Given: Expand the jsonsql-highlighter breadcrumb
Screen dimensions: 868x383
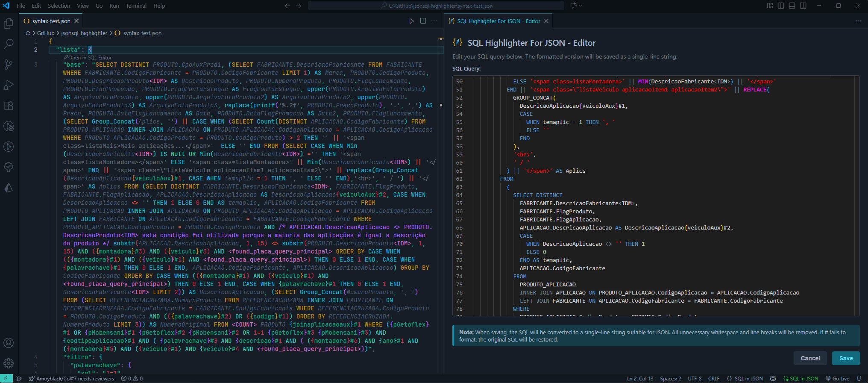Looking at the screenshot, I should pyautogui.click(x=84, y=33).
